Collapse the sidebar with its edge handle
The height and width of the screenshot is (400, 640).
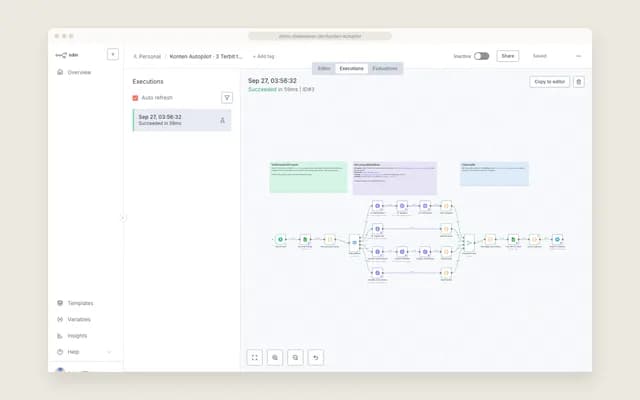[x=122, y=218]
